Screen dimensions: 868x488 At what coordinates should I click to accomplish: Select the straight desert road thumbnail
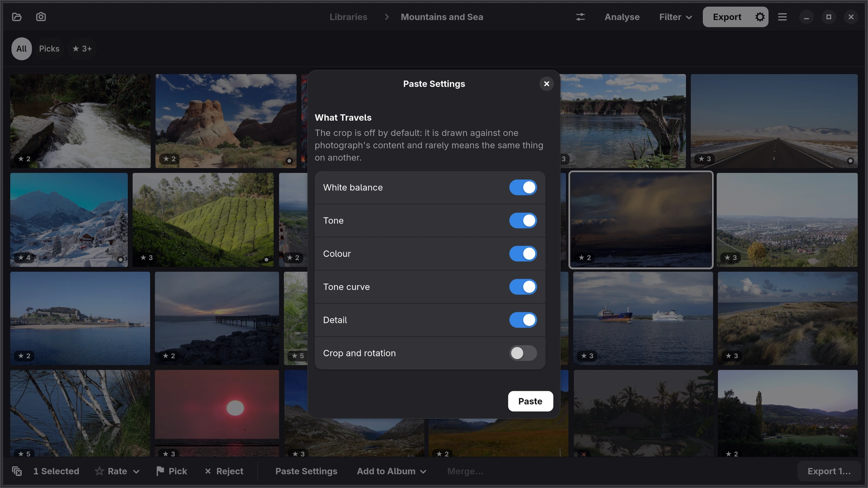click(x=774, y=121)
